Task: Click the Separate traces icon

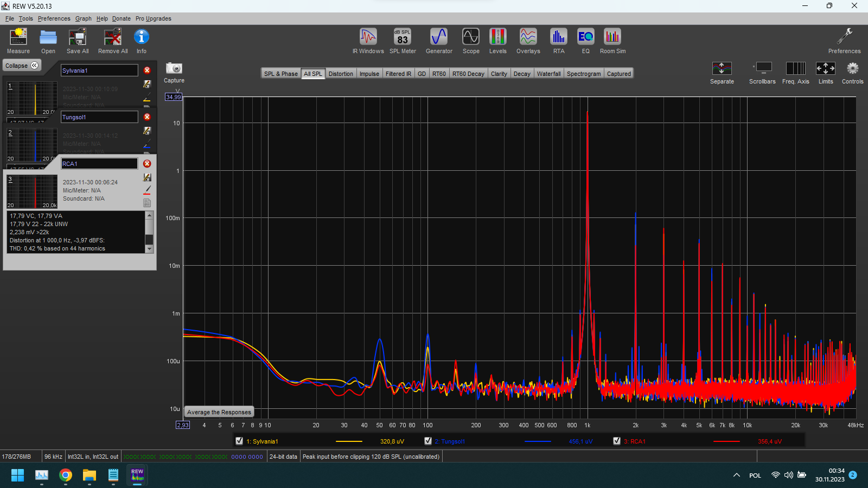Action: coord(722,73)
